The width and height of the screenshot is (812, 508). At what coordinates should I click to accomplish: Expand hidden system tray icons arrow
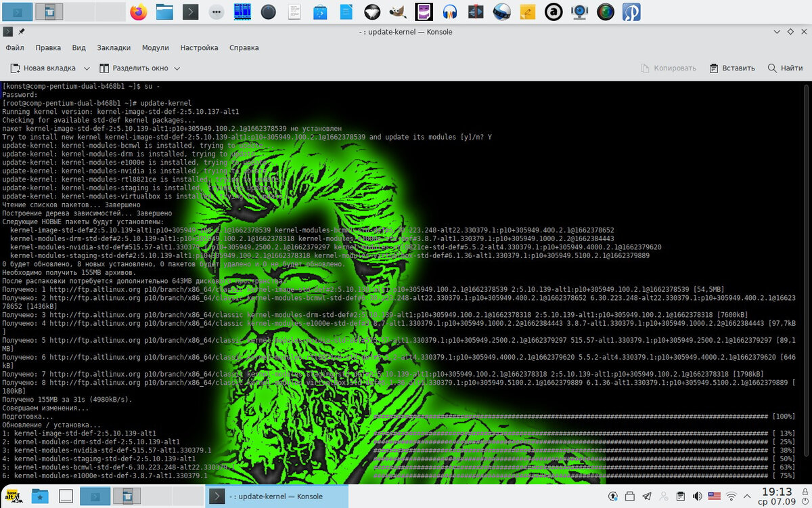point(748,496)
